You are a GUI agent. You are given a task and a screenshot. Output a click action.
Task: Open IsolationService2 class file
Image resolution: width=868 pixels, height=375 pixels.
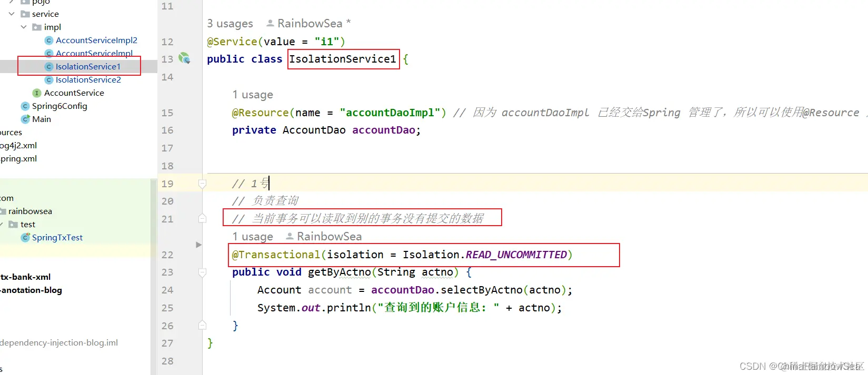coord(88,79)
